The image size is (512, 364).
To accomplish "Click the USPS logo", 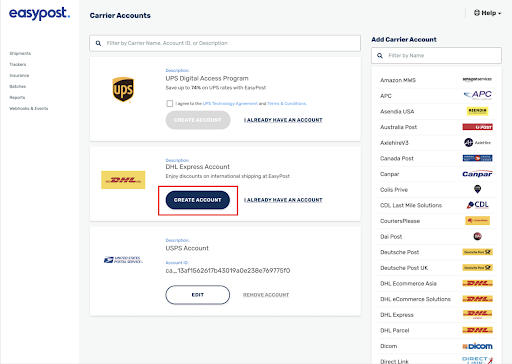I will (x=123, y=260).
